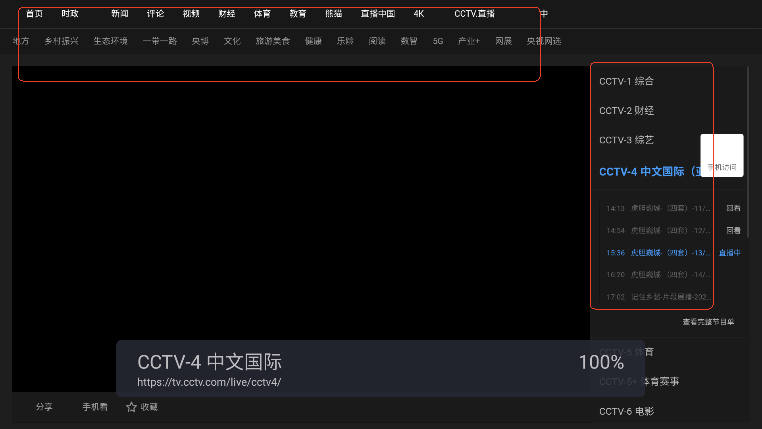Image resolution: width=762 pixels, height=429 pixels.
Task: Open the 央博 link
Action: (200, 41)
